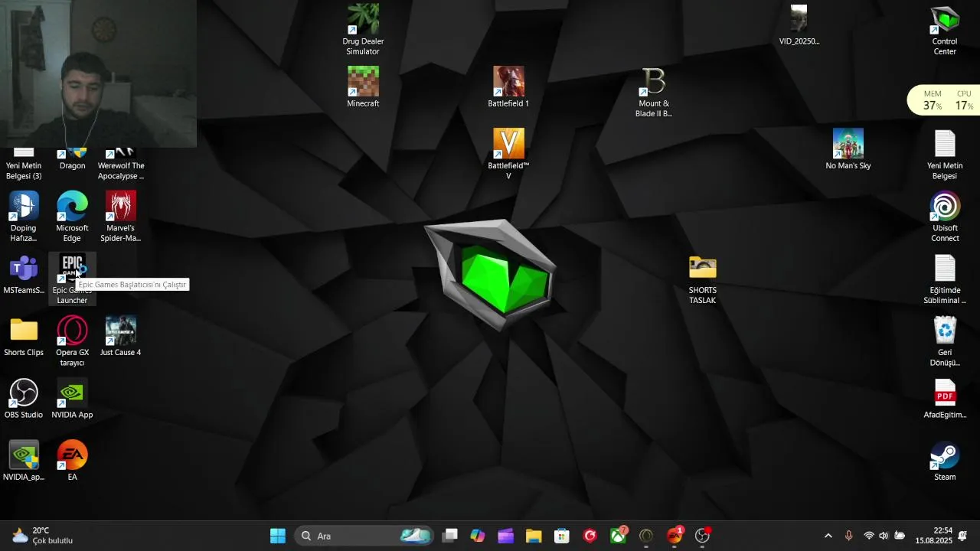This screenshot has height=551, width=980.
Task: Select the NVIDIA_ap installer file
Action: [x=24, y=461]
